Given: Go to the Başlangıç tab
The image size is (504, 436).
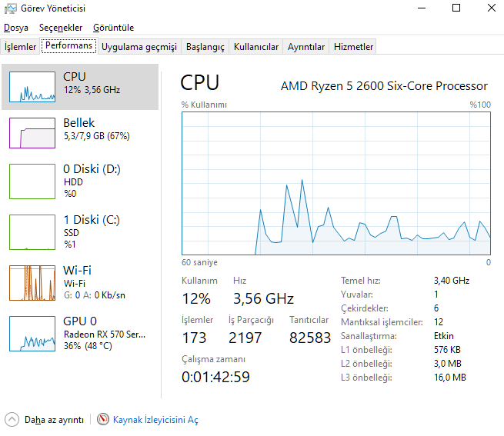Looking at the screenshot, I should click(205, 47).
